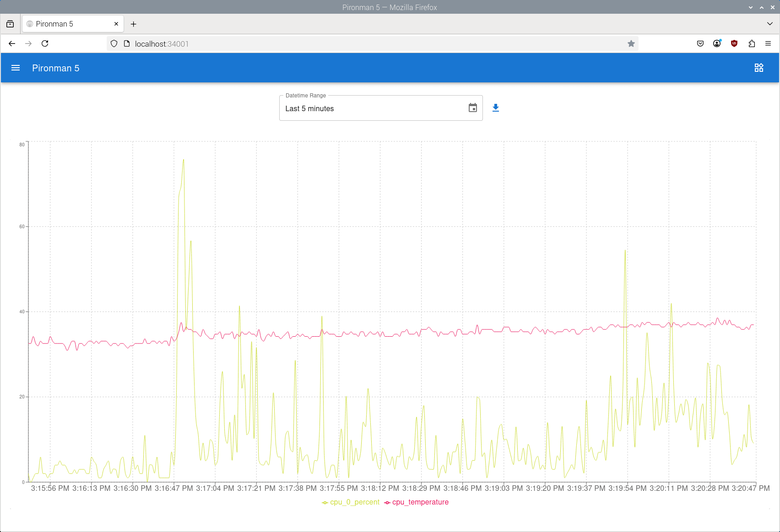Image resolution: width=780 pixels, height=532 pixels.
Task: Close the Pironman 5 tab
Action: tap(116, 24)
